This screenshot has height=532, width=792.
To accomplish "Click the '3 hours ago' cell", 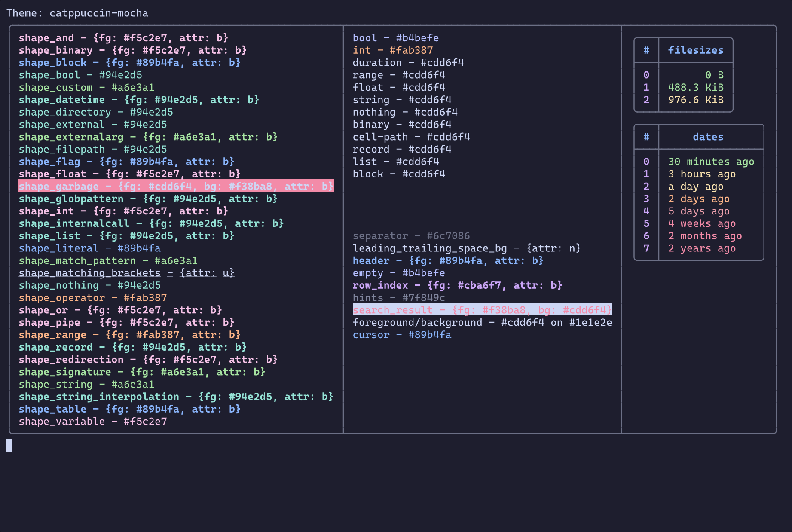I will [x=702, y=174].
